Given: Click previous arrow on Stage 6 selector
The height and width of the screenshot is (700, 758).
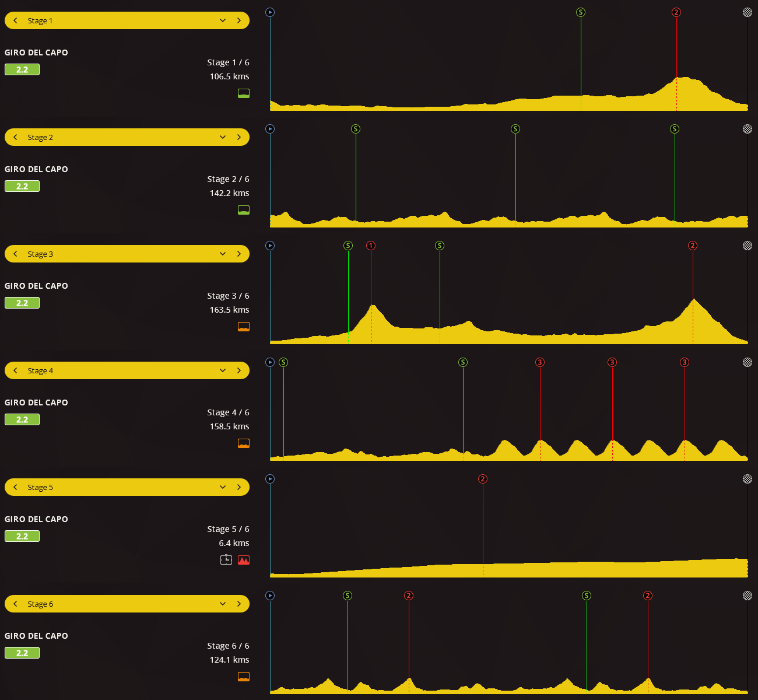Looking at the screenshot, I should [x=15, y=604].
